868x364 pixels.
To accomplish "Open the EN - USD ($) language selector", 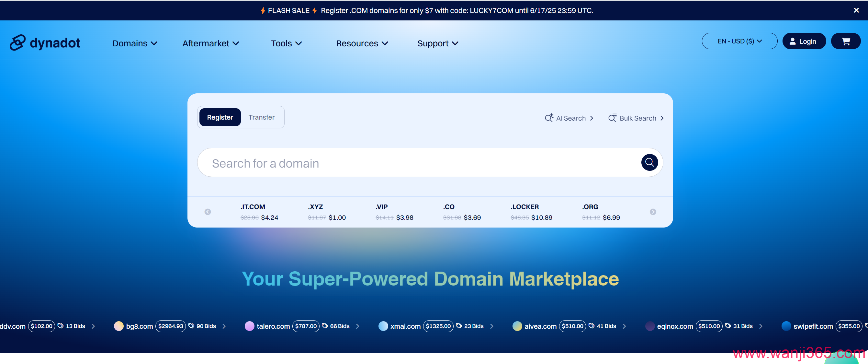I will tap(739, 41).
